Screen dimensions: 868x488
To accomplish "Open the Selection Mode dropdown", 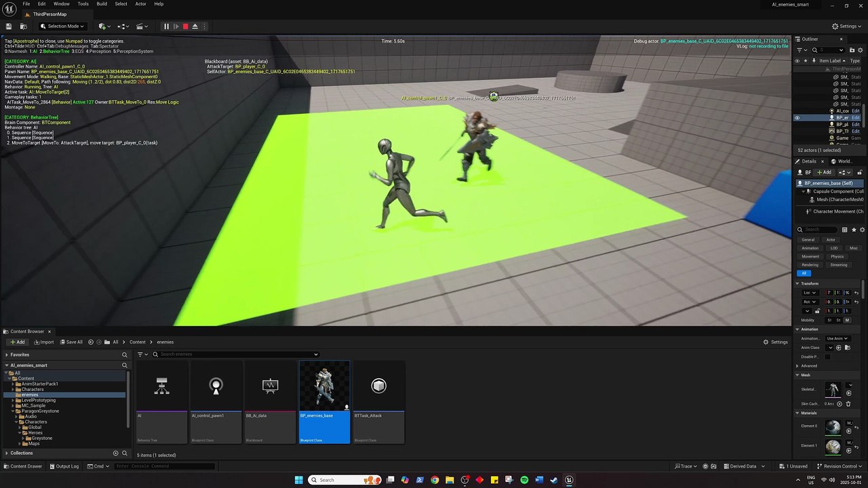I will 62,26.
